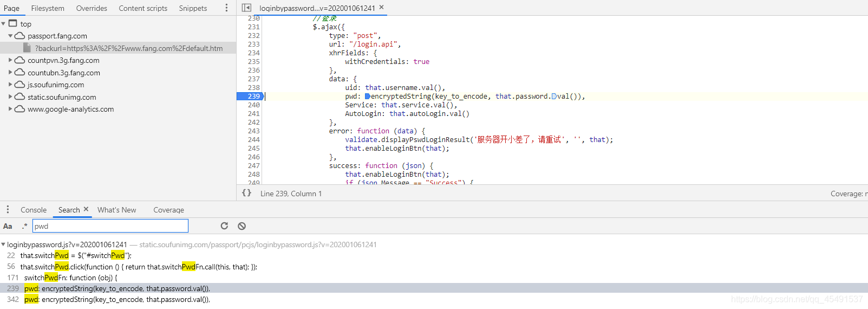Expand the js.soufunimg.com node
The width and height of the screenshot is (868, 309).
point(10,85)
